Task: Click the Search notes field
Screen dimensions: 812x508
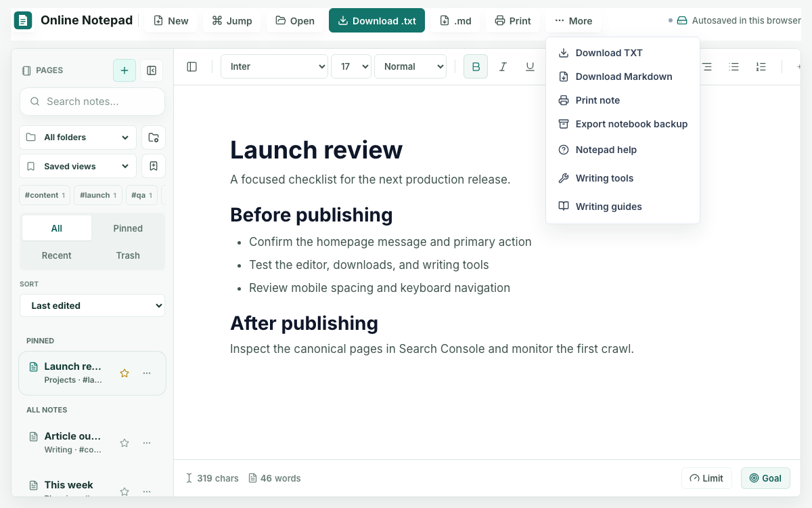Action: pos(92,102)
